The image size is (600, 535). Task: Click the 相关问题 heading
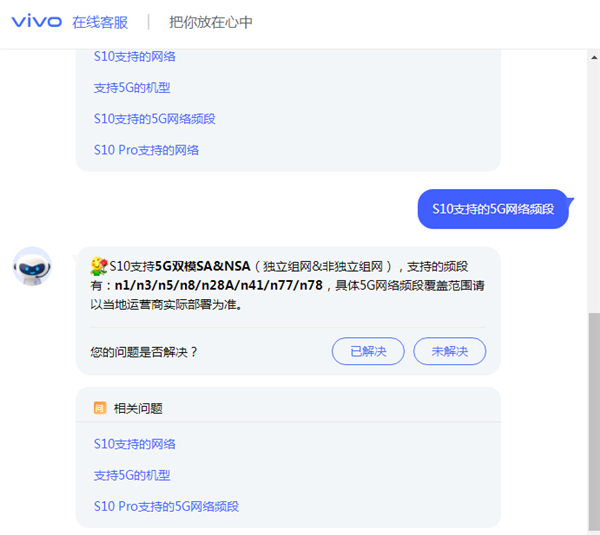(x=138, y=408)
